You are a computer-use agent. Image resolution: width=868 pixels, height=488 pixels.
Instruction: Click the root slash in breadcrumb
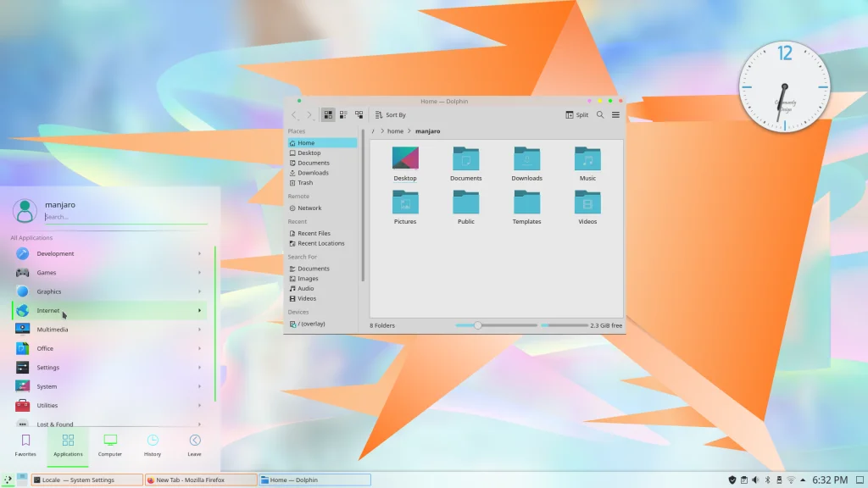click(373, 131)
